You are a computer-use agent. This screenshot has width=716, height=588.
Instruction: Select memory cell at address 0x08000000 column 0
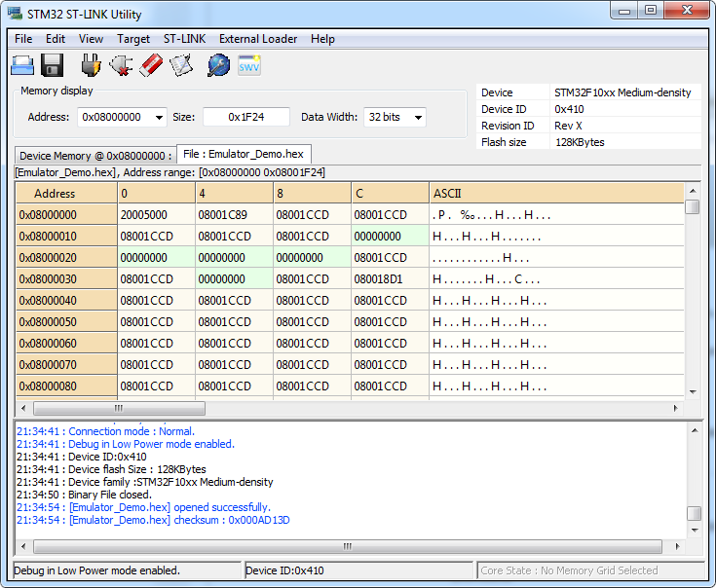[156, 215]
